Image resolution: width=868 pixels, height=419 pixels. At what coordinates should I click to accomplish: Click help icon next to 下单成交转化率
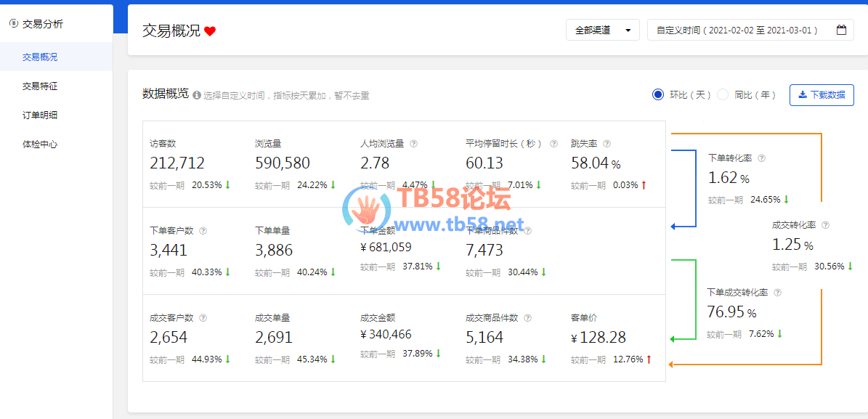point(777,293)
